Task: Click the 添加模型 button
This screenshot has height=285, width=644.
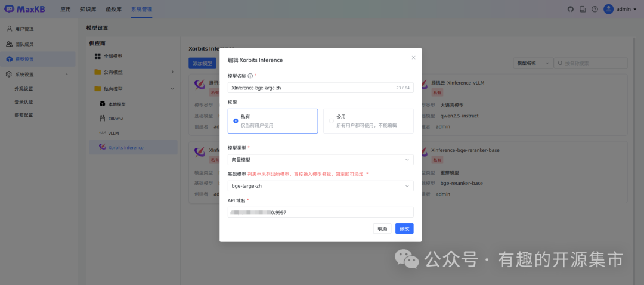Action: click(x=203, y=63)
